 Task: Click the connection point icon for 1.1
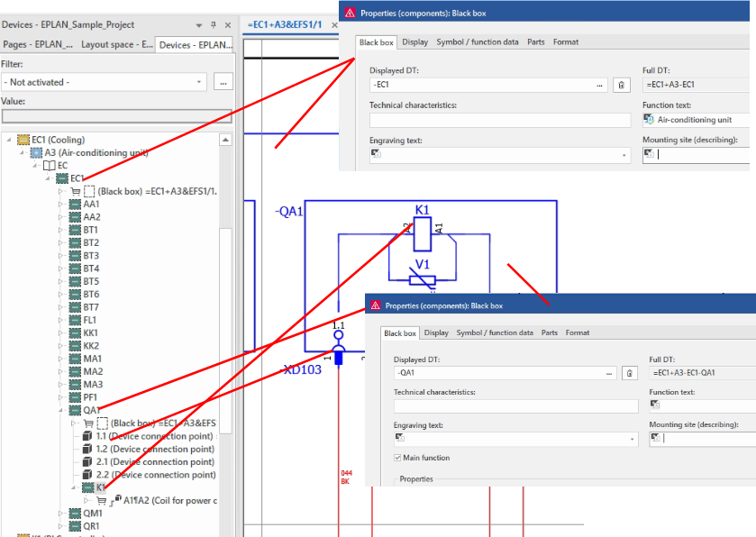(87, 436)
